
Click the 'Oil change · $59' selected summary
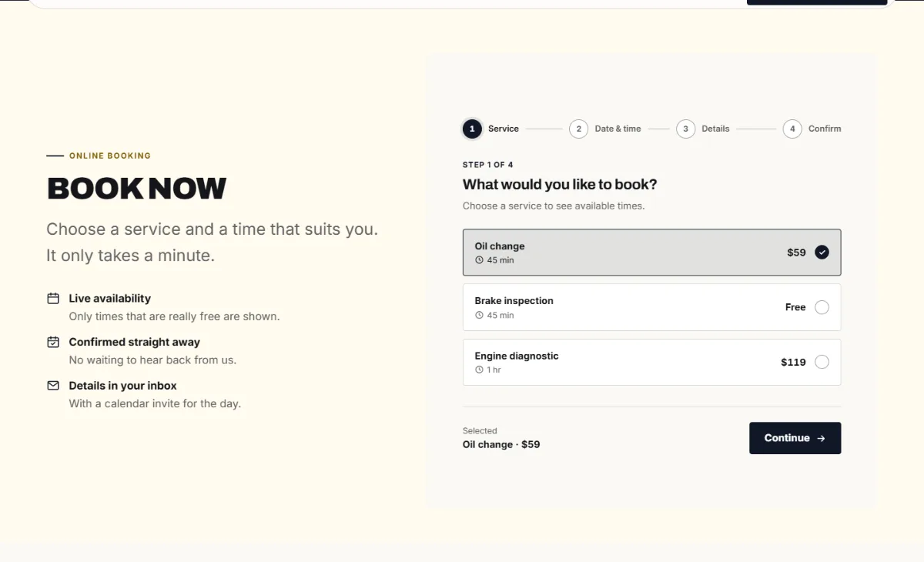tap(501, 444)
